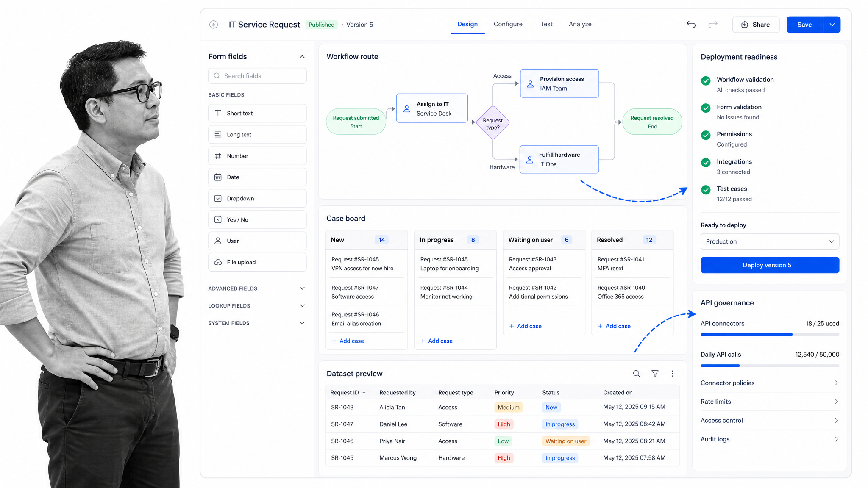Click the sort arrow beside Request ID

pos(364,393)
